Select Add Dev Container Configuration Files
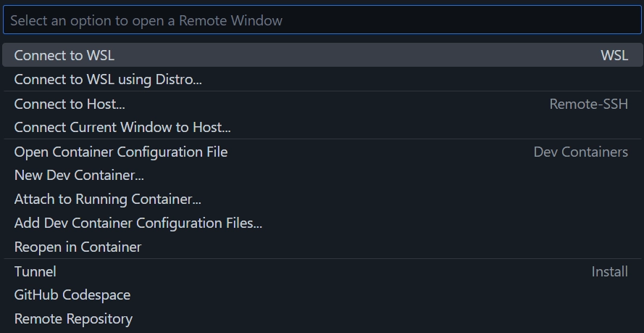 click(138, 223)
